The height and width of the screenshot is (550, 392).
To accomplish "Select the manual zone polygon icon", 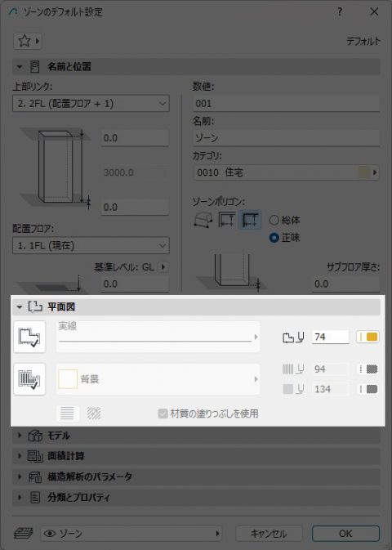I will pos(203,221).
